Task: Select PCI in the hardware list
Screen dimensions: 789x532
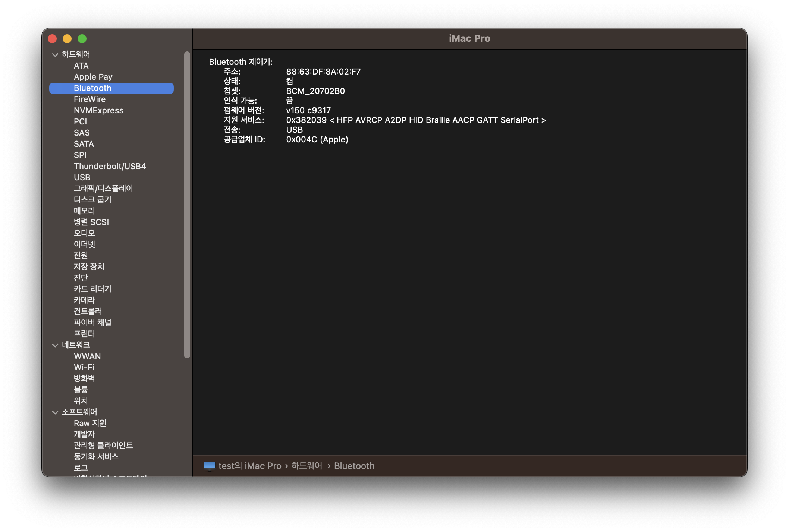Action: pos(81,121)
